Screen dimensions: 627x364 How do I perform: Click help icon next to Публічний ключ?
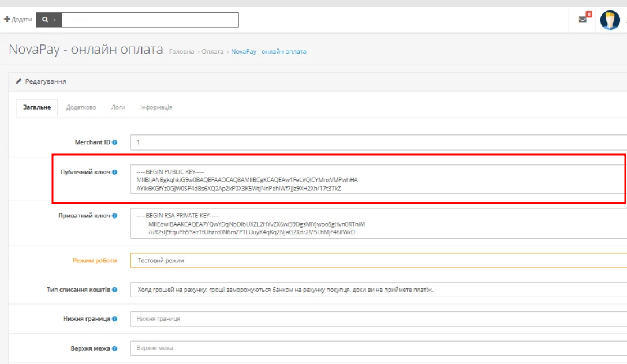(114, 172)
